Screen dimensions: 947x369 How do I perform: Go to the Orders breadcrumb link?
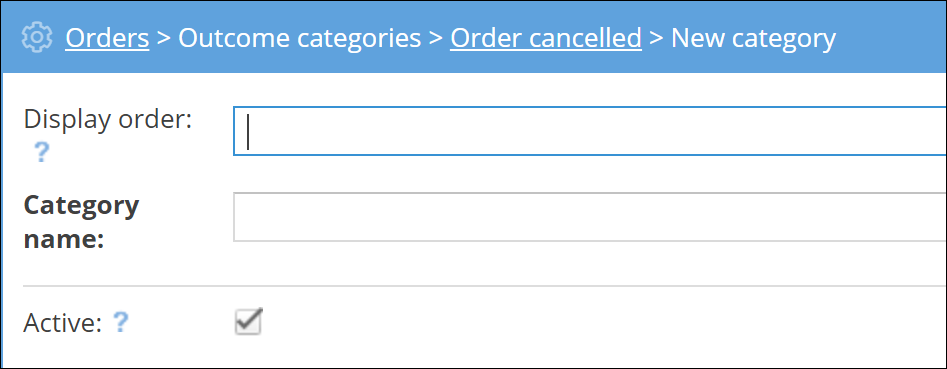107,38
